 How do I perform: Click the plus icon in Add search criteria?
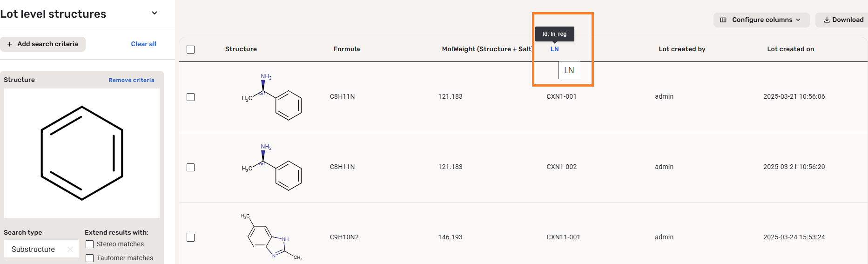[x=10, y=44]
